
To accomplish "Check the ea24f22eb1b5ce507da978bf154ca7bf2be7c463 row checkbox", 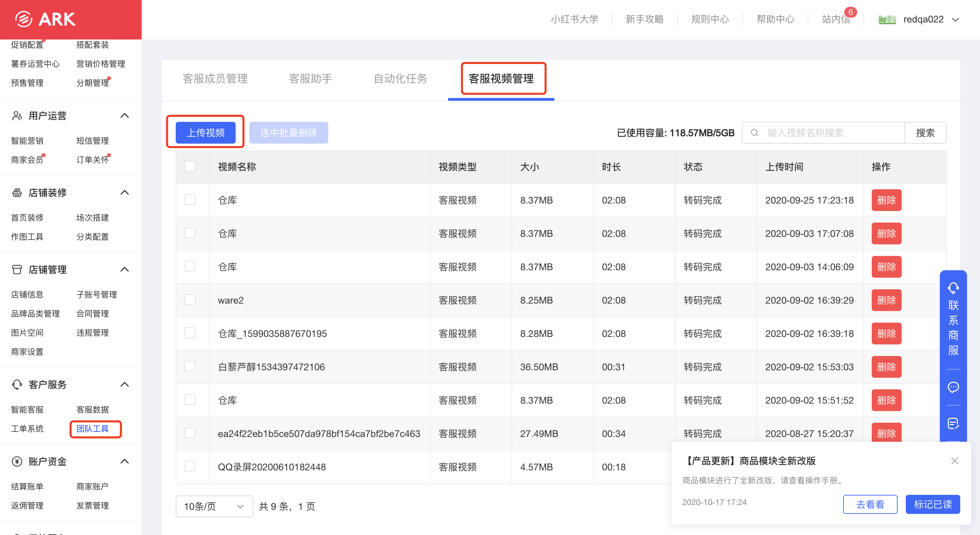I will 190,433.
